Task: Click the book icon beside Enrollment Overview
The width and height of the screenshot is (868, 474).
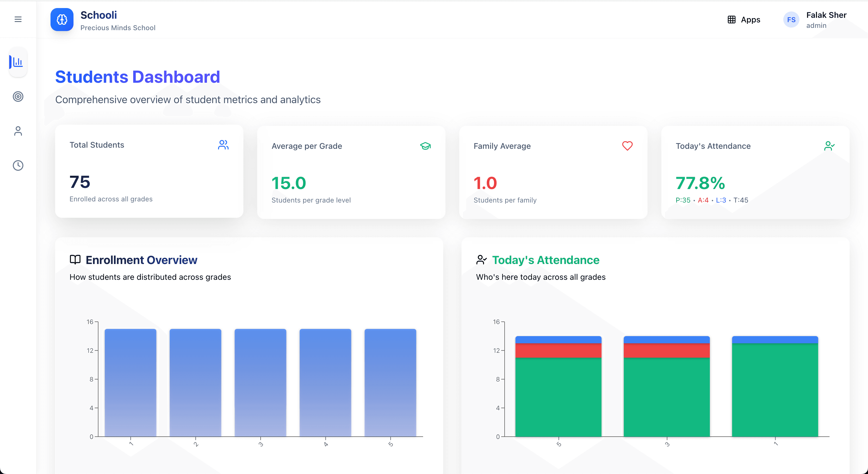Action: pyautogui.click(x=75, y=260)
